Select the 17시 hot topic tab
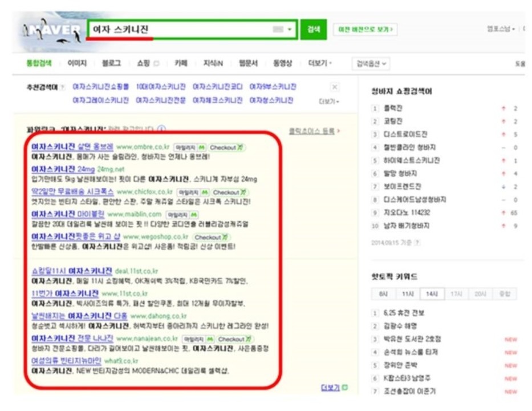The width and height of the screenshot is (532, 411). tap(456, 294)
